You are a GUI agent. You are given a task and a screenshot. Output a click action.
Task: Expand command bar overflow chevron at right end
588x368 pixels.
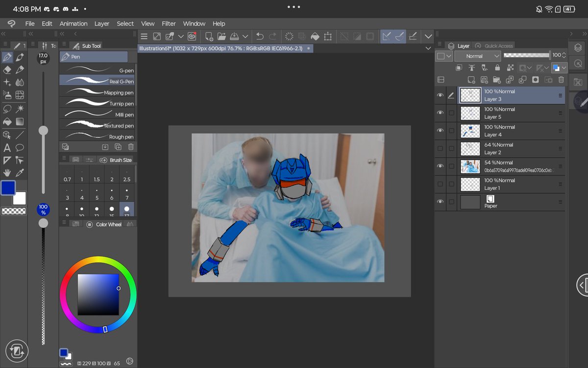click(x=428, y=36)
